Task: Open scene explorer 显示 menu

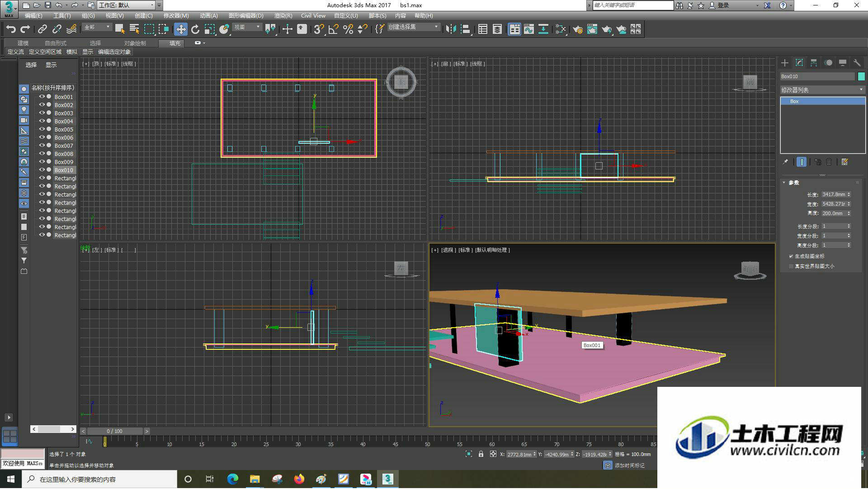Action: pos(51,65)
